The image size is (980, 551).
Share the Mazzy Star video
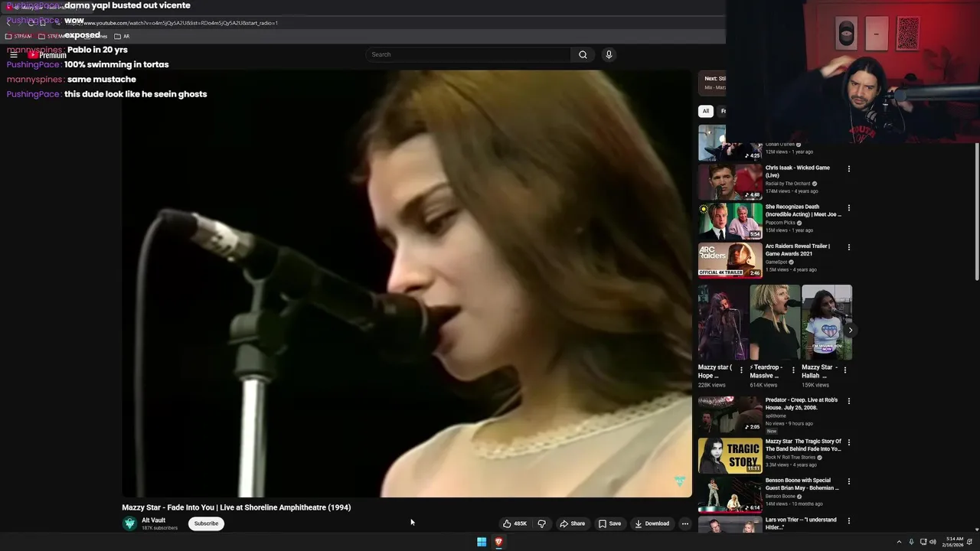coord(572,523)
